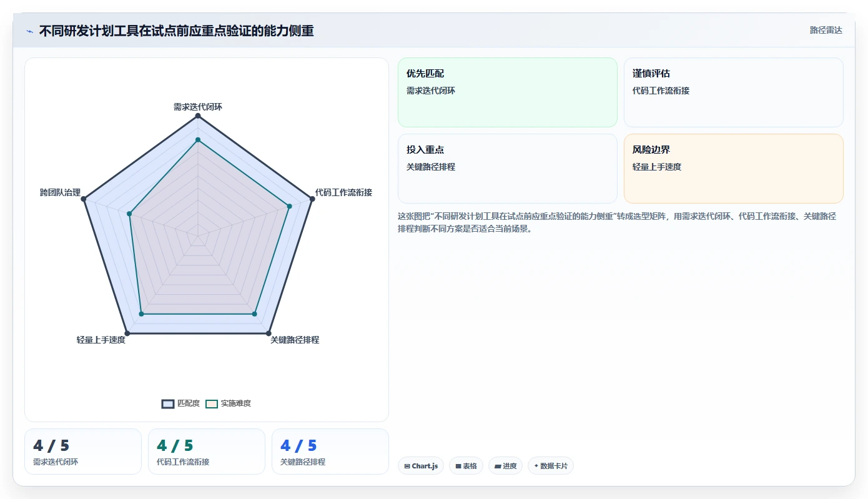Select the 谨慎评估 card
The image size is (868, 499).
pyautogui.click(x=734, y=92)
